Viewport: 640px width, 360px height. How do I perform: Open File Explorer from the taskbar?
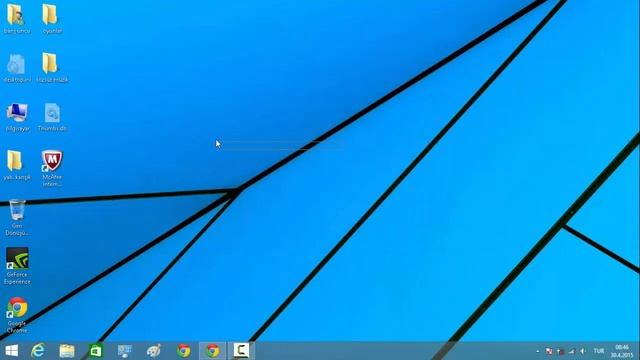point(67,351)
